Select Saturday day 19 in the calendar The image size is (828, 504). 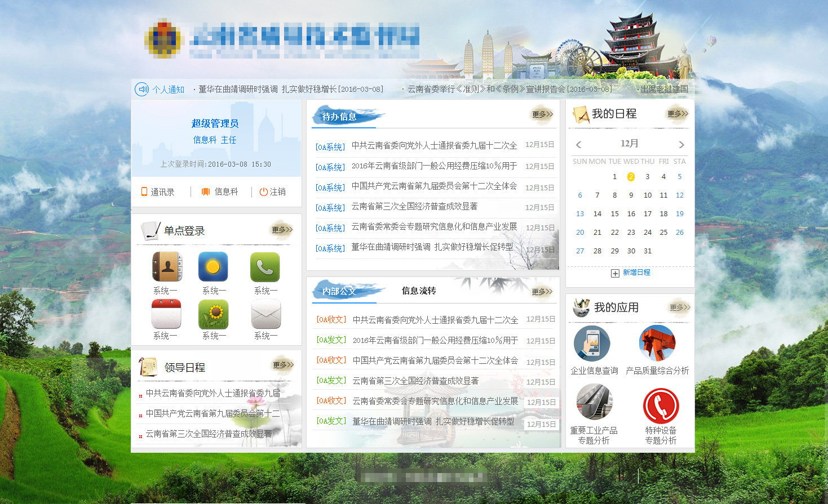[680, 214]
